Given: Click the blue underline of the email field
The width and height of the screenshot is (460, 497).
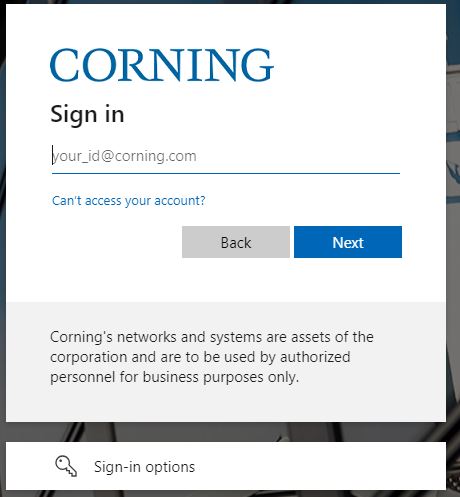Looking at the screenshot, I should [x=226, y=173].
